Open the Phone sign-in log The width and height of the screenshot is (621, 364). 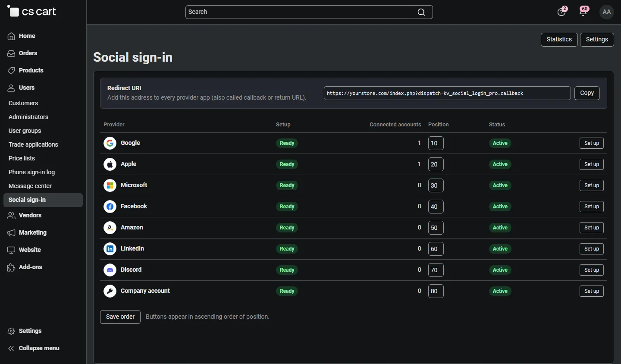click(31, 173)
